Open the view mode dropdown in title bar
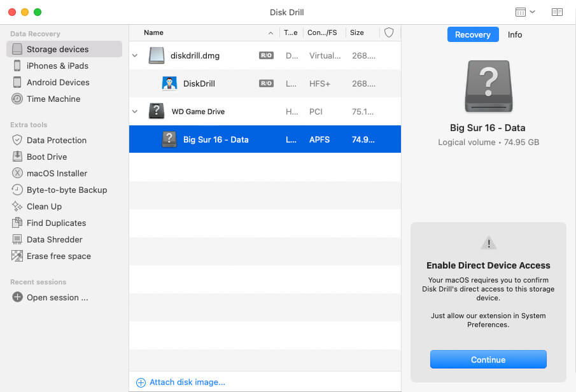This screenshot has width=576, height=392. point(525,12)
